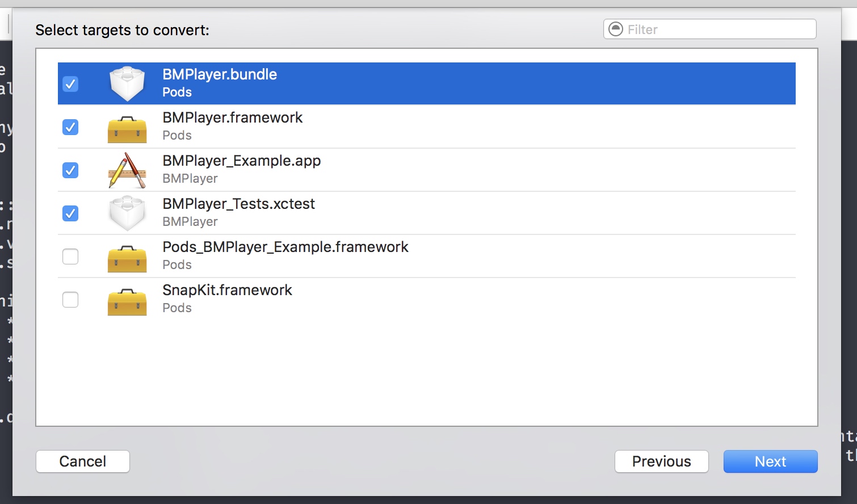Click the BMPlayer_Example.app application icon
The height and width of the screenshot is (504, 857).
point(127,170)
